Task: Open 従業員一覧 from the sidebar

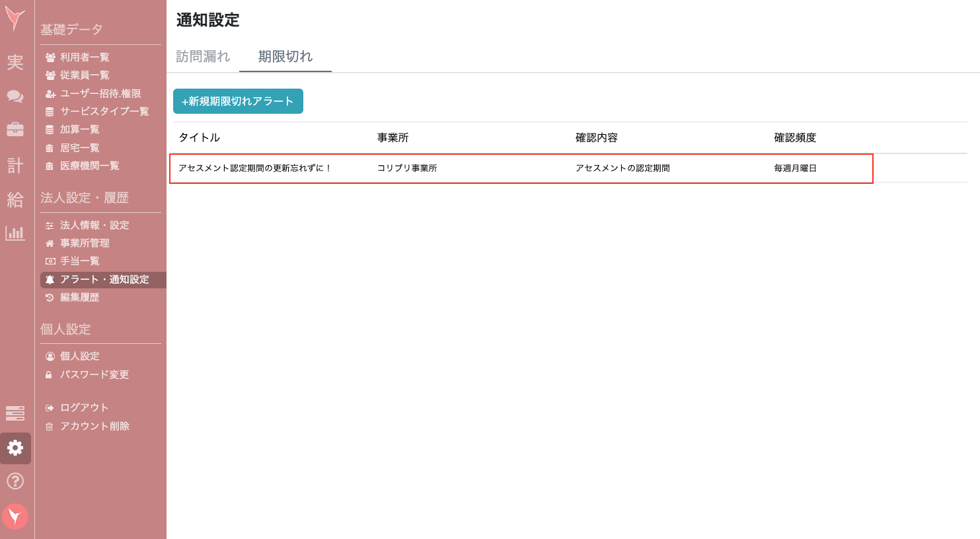Action: tap(85, 75)
